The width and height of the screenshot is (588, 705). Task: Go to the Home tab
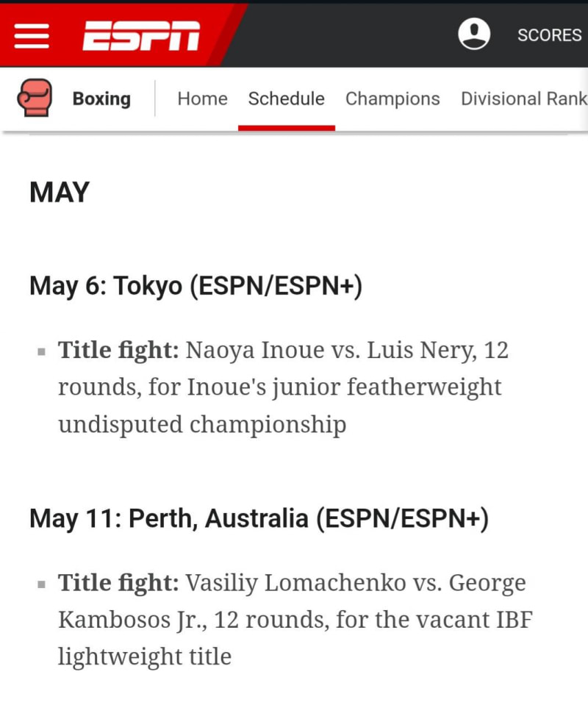[202, 99]
